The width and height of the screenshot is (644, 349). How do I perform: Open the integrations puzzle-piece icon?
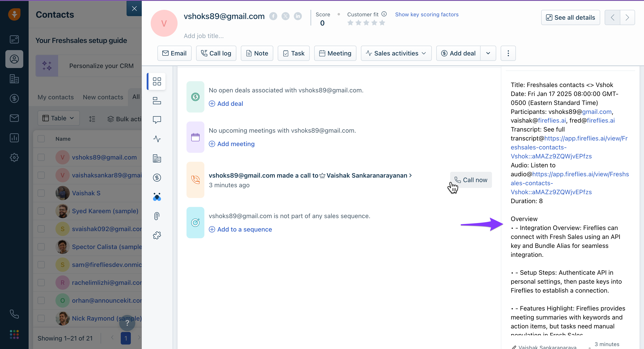[157, 235]
